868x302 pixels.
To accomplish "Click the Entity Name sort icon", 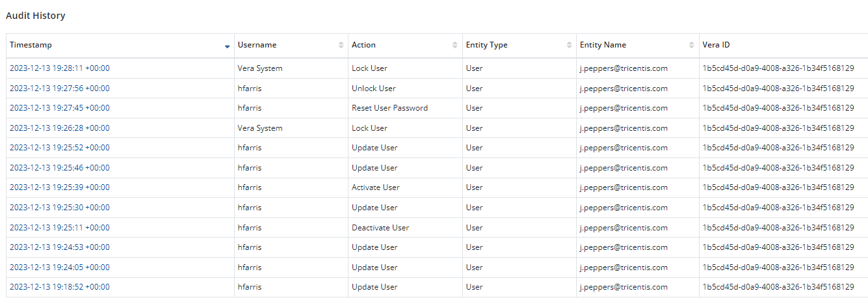I will (691, 46).
